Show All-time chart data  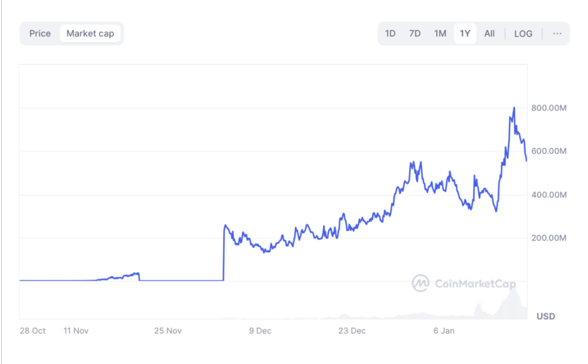pyautogui.click(x=489, y=34)
